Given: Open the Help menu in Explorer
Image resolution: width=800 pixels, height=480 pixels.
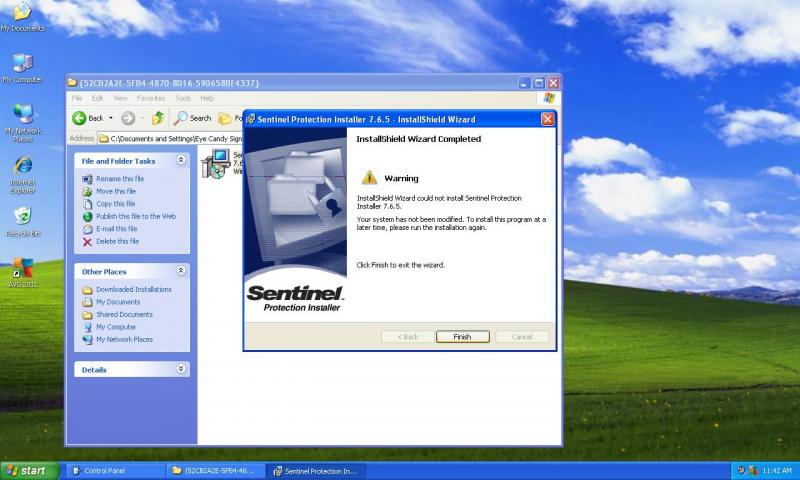Looking at the screenshot, I should (x=207, y=98).
